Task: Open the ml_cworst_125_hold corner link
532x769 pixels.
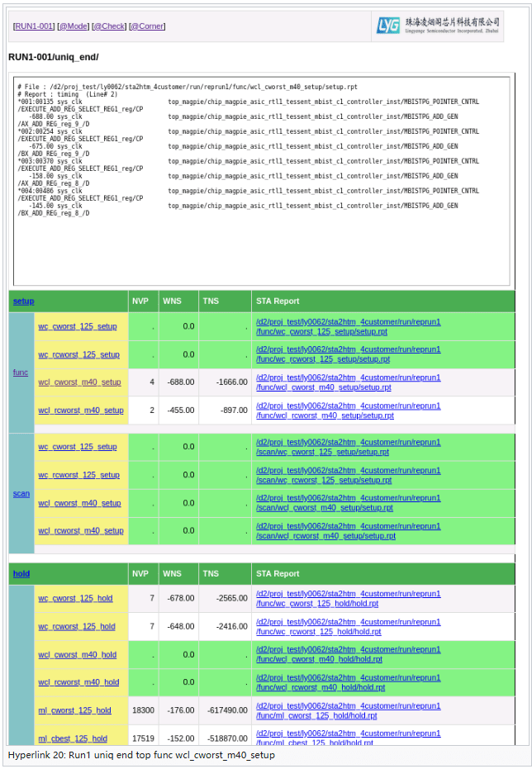Action: click(74, 710)
